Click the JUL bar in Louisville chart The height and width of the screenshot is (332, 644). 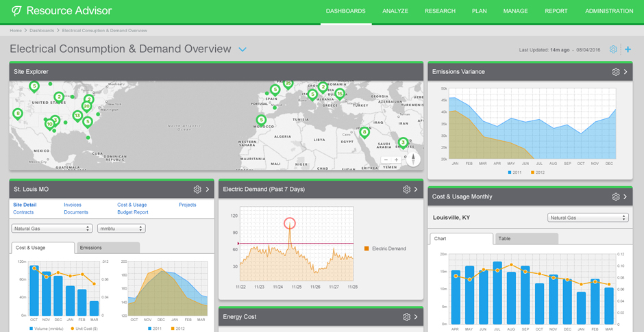(497, 293)
